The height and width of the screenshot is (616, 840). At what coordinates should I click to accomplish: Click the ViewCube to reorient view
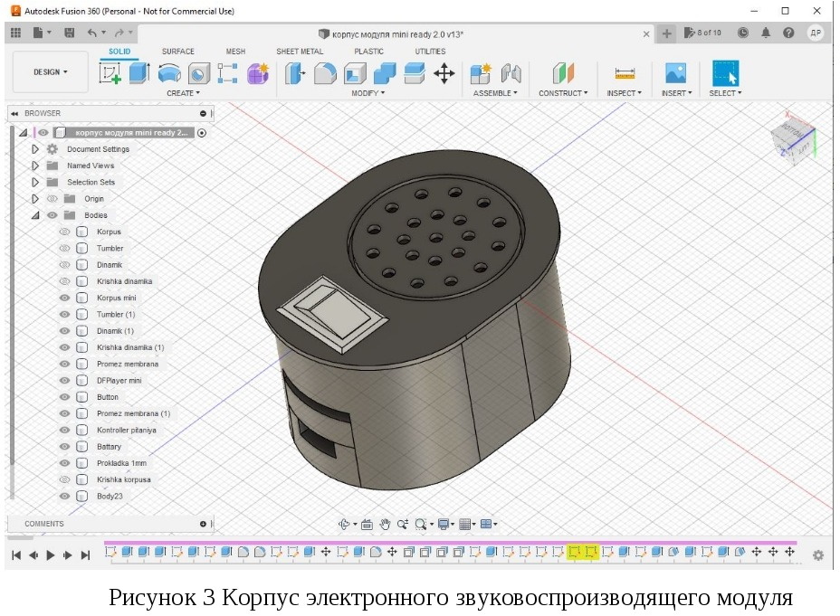[x=794, y=138]
